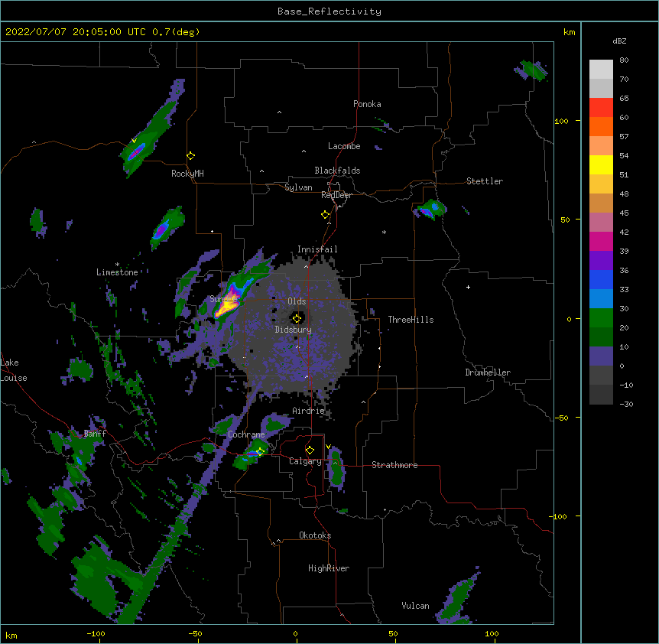Screen dimensions: 659x644
Task: Click the yellow station marker south of RedDeer
Action: 325,215
